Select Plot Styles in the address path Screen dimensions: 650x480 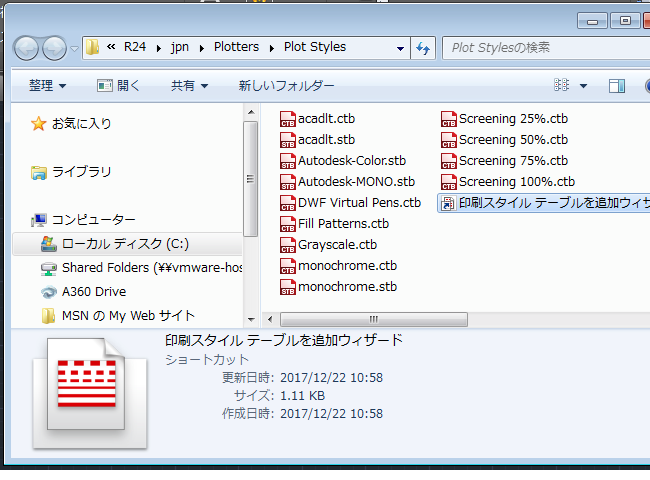[x=315, y=47]
